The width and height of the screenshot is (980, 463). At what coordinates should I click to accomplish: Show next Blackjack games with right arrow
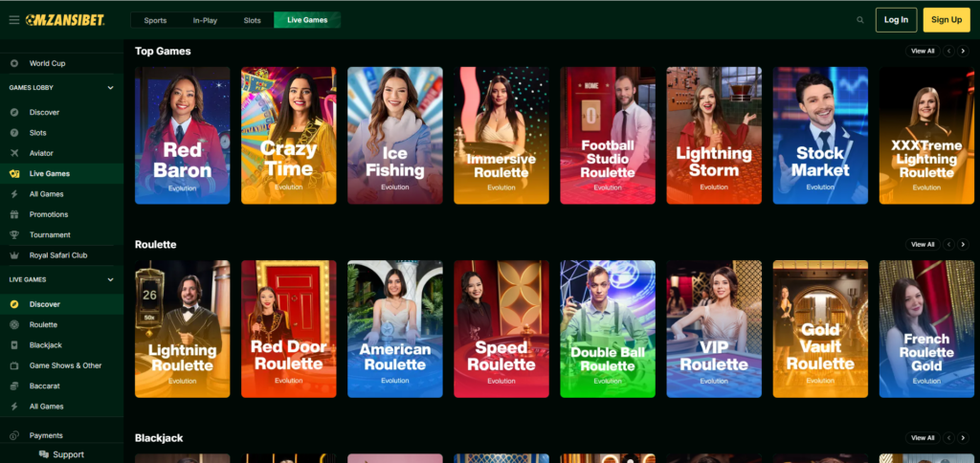[x=963, y=438]
